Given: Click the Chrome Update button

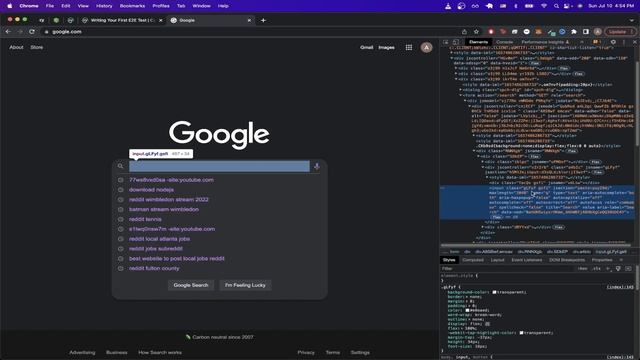Looking at the screenshot, I should [620, 31].
